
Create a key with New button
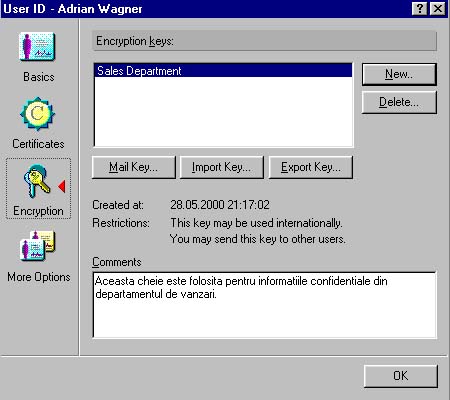point(399,74)
